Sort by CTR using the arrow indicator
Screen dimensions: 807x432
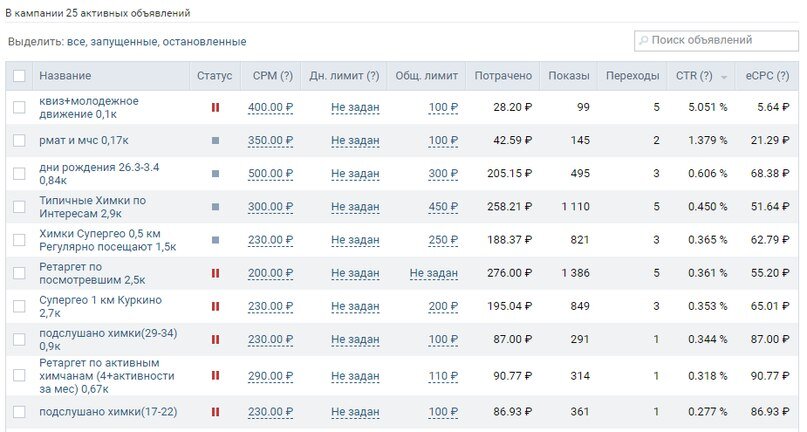[x=724, y=77]
